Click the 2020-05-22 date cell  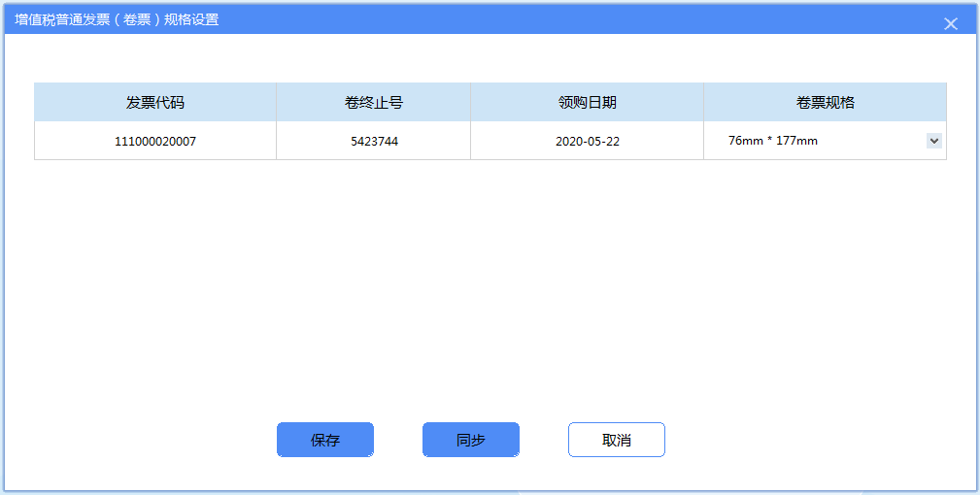coord(587,141)
